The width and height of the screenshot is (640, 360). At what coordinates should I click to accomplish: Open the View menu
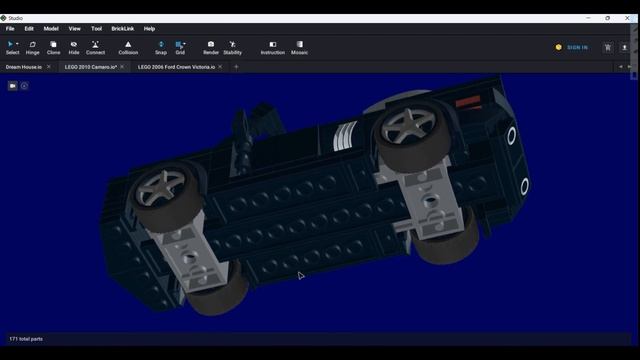75,29
